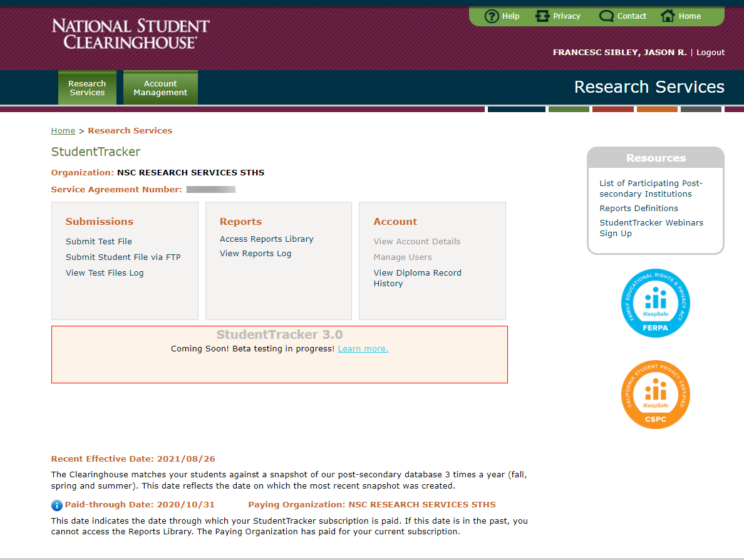
Task: Log out of the account
Action: click(x=710, y=52)
